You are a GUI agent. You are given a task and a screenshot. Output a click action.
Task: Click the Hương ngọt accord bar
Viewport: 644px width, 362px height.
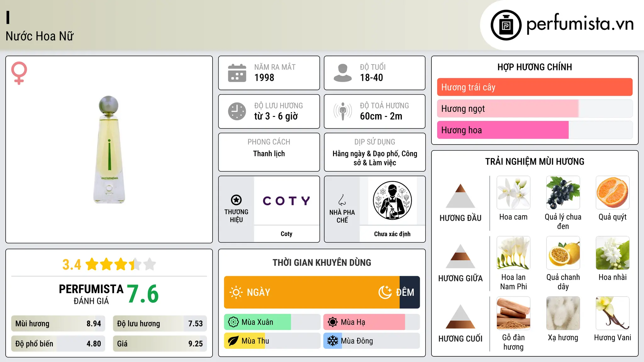coord(535,108)
